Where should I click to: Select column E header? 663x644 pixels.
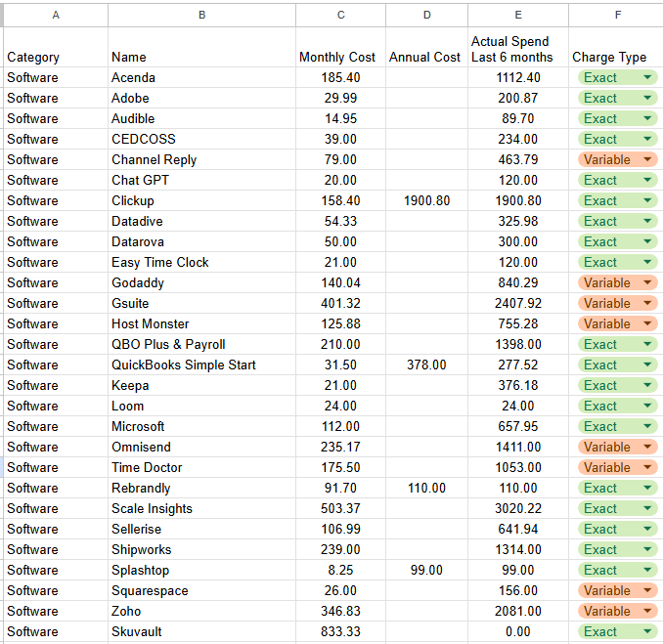[518, 16]
